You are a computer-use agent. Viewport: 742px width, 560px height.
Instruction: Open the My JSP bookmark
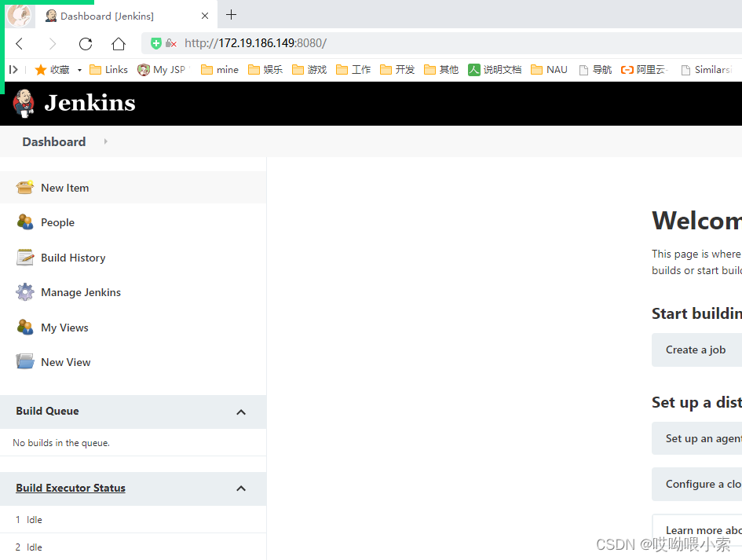[162, 70]
